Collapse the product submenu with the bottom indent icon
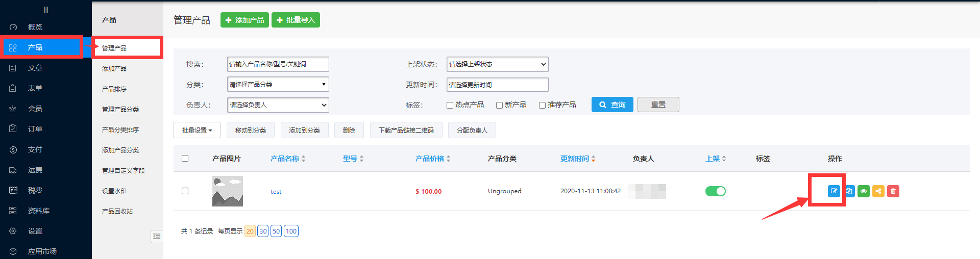 point(157,237)
